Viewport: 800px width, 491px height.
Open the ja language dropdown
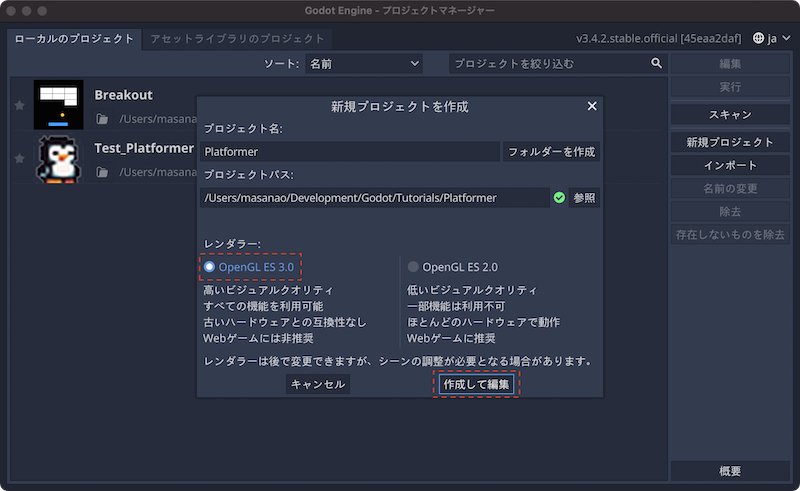(x=772, y=38)
